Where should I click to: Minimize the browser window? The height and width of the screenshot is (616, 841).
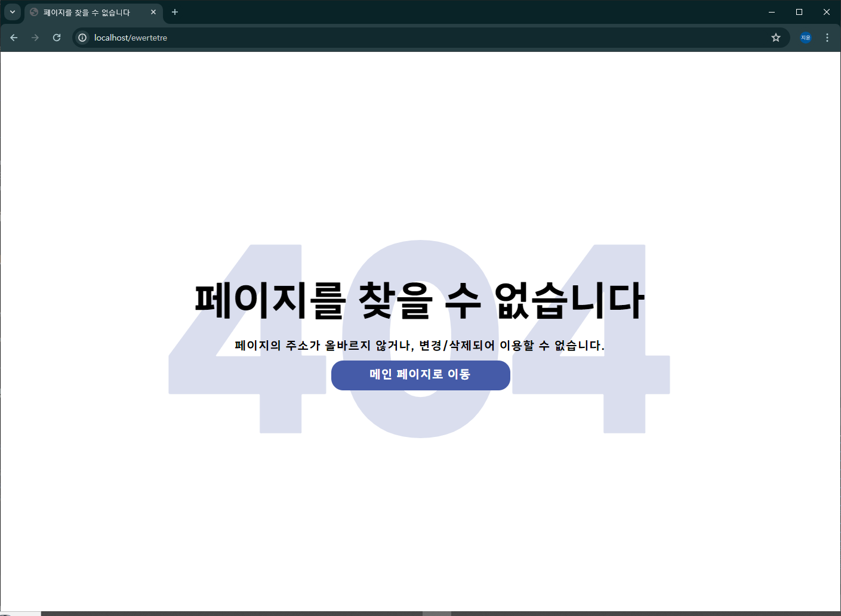772,12
